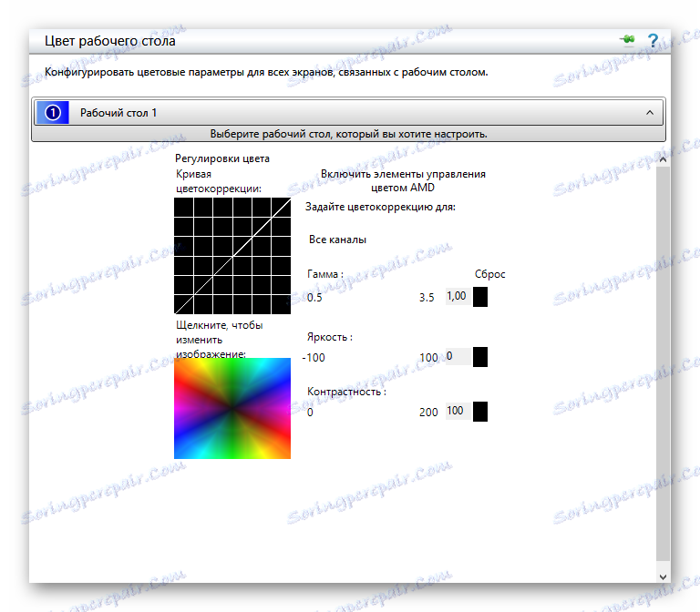700x612 pixels.
Task: Click the Brightness minimum value -100
Action: [314, 358]
